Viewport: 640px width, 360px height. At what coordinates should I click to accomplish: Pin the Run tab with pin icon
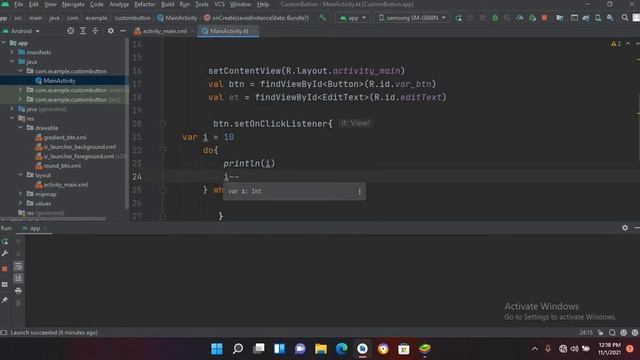point(5,300)
